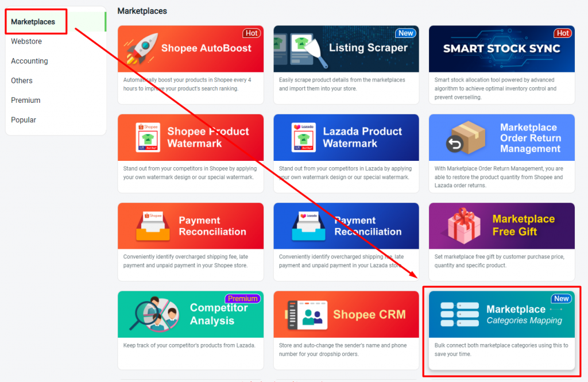
Task: Click Lazada watermark 'Stand out' description
Action: (x=345, y=172)
